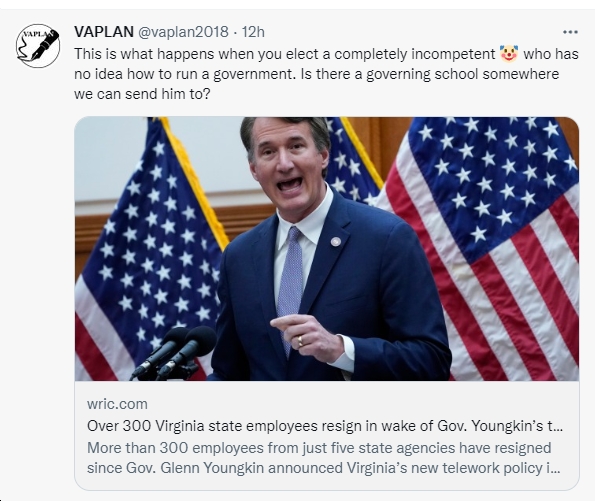
Task: Click the speaker's purple tie in the photo
Action: [x=290, y=288]
